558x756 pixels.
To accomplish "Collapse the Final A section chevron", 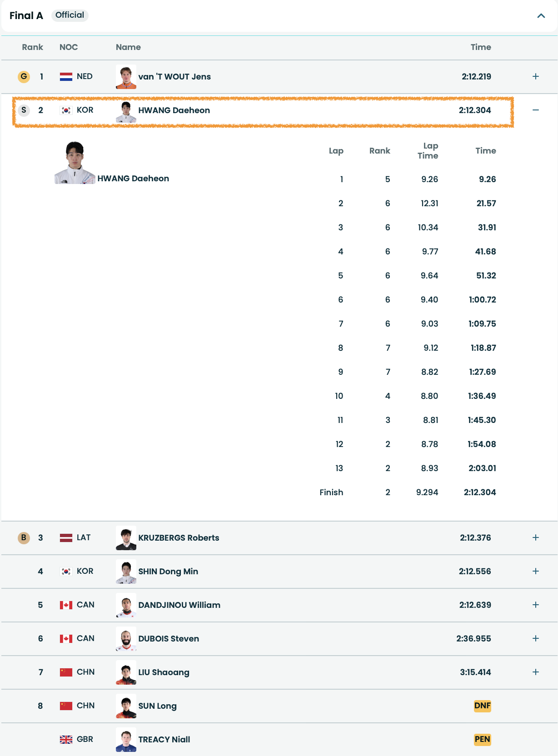I will (x=541, y=16).
